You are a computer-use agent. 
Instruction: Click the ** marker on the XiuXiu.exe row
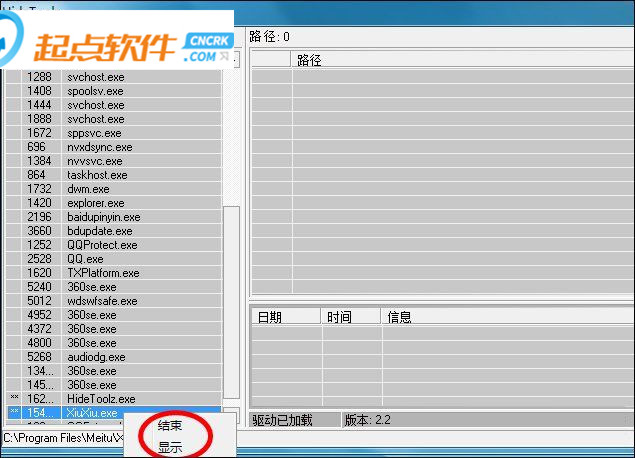[14, 411]
